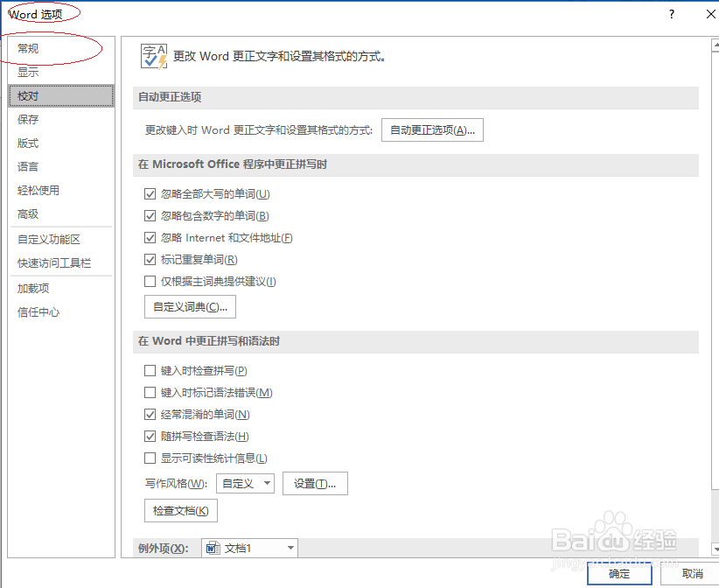The image size is (719, 588).
Task: 点击 自定义词典 按钮
Action: point(189,307)
